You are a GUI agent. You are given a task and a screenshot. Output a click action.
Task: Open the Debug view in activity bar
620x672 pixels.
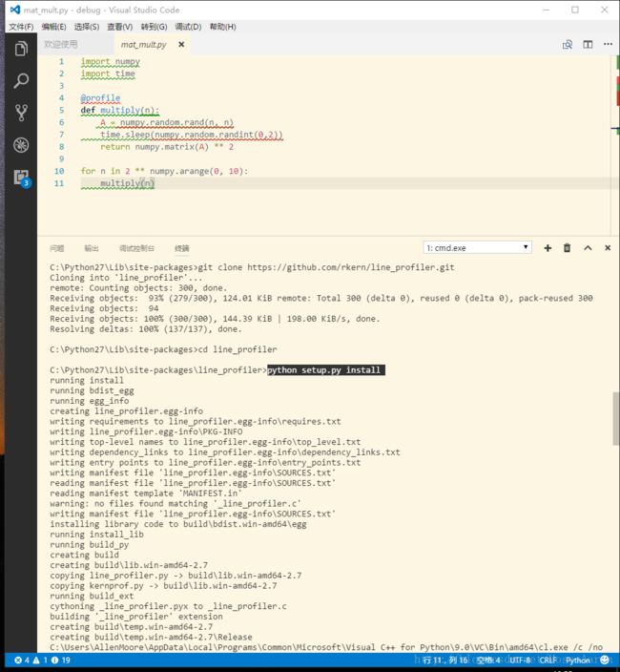coord(21,145)
